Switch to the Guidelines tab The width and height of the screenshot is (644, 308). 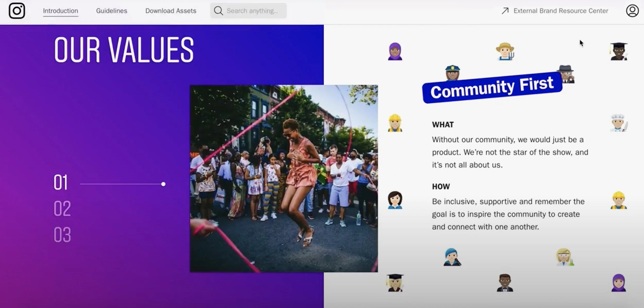tap(112, 11)
